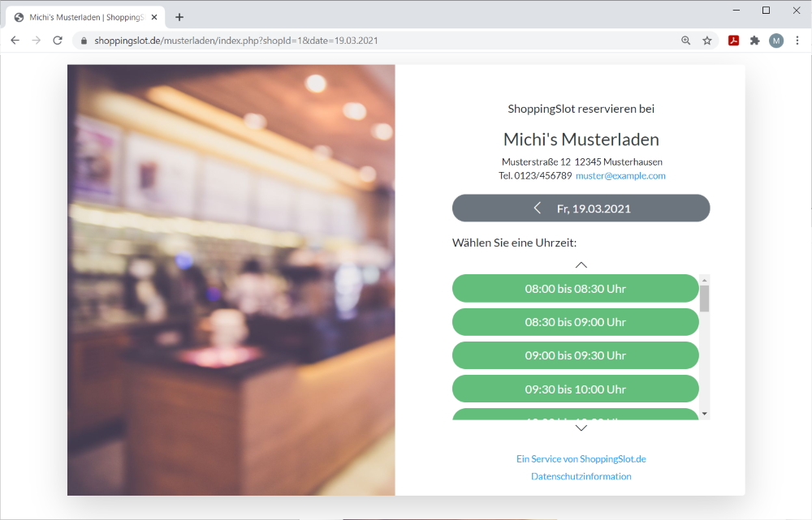Open the Chrome profile avatar
Viewport: 812px width, 520px height.
776,41
